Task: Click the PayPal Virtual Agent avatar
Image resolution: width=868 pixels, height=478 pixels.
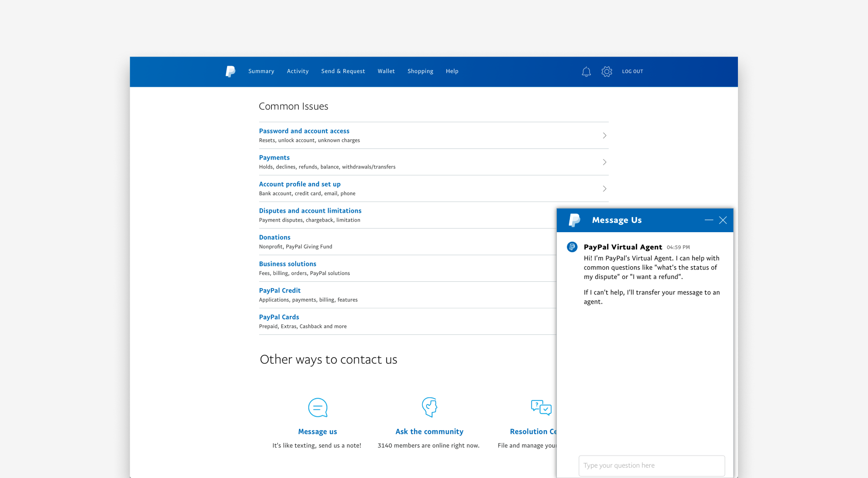Action: point(572,247)
